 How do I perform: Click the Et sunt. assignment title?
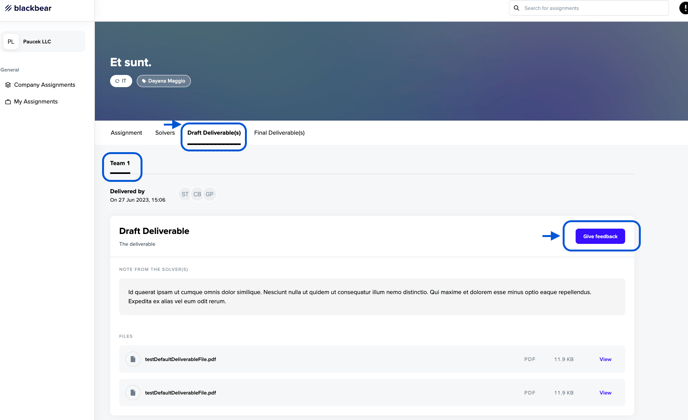point(131,62)
